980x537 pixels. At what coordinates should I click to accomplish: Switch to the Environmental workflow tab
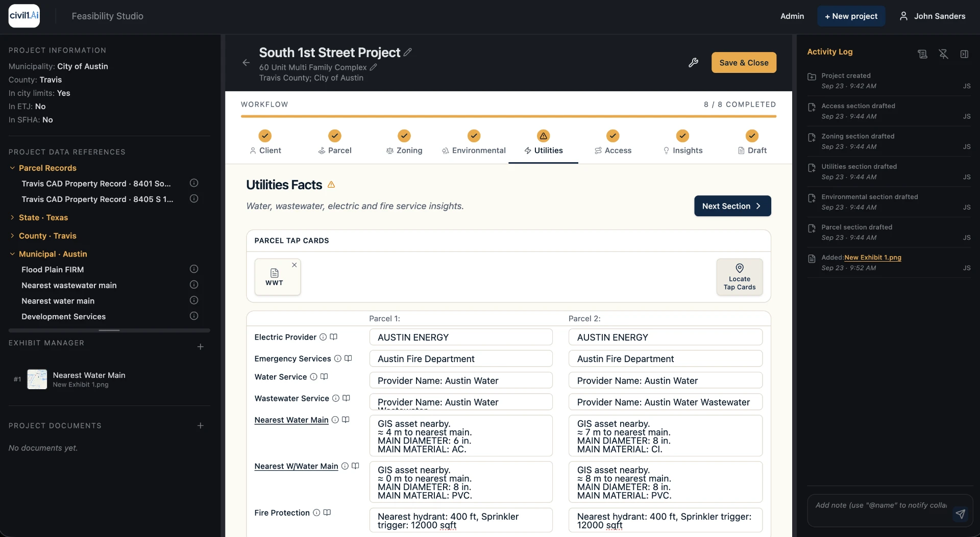click(474, 143)
